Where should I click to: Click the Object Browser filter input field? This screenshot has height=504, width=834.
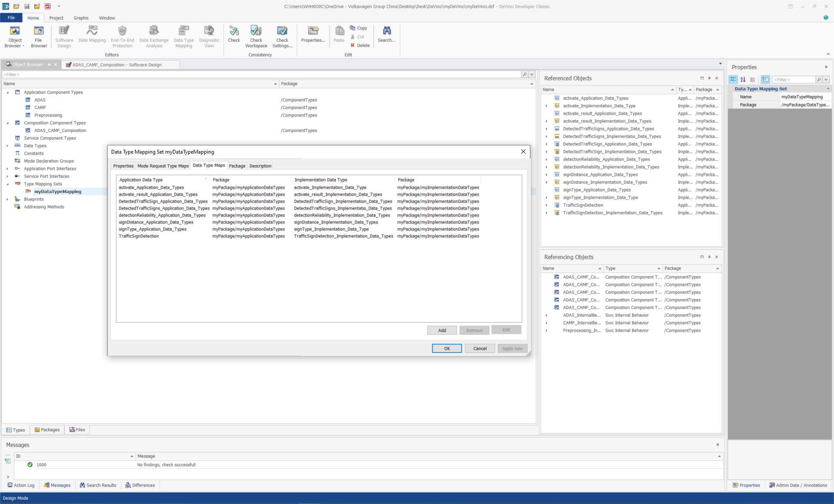(x=261, y=75)
